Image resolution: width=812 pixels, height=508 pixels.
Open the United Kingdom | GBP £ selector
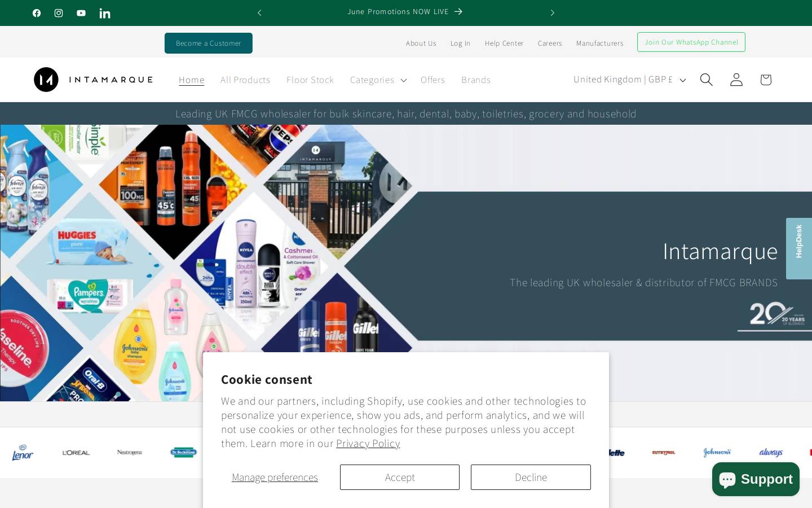tap(629, 80)
